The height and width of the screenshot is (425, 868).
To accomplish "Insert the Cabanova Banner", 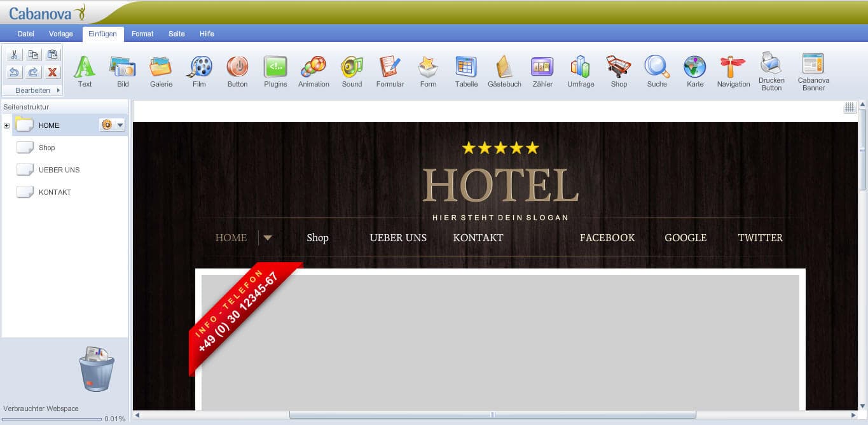I will point(813,71).
